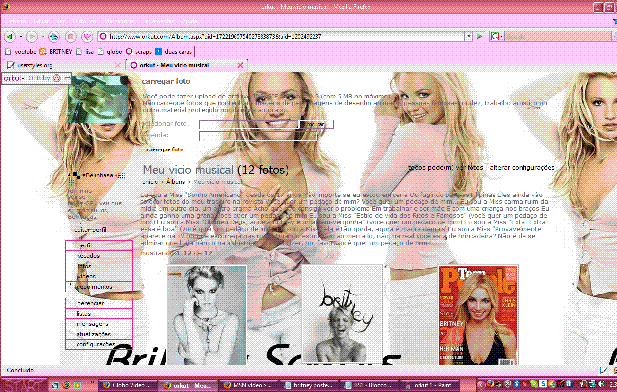The width and height of the screenshot is (617, 392).
Task: Close the userstyles.org tab
Action: pyautogui.click(x=118, y=65)
